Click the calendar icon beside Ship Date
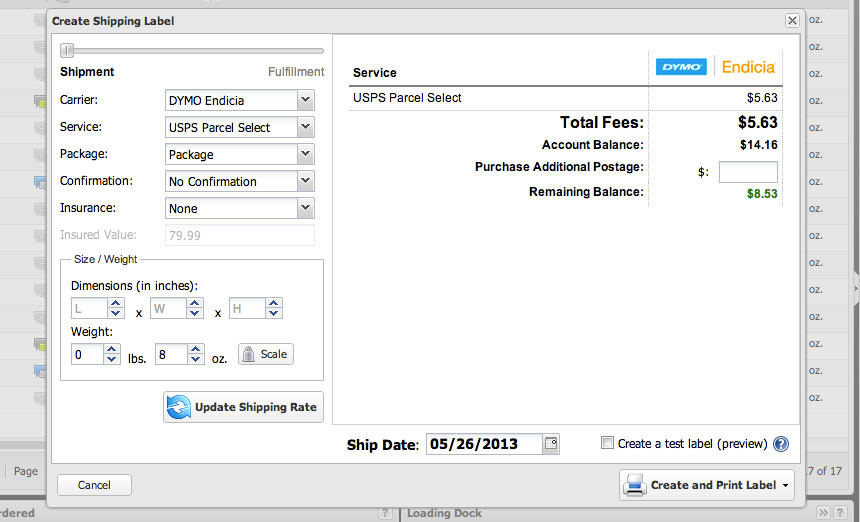860x522 pixels. (x=550, y=444)
